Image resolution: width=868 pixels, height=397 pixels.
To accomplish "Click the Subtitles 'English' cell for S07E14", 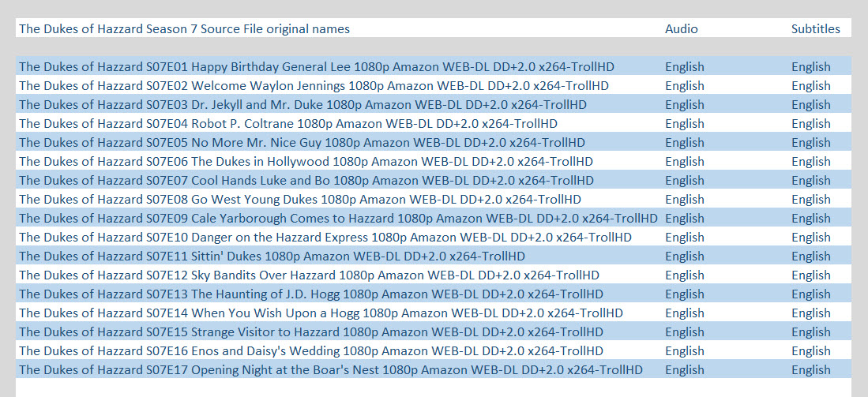I will [811, 313].
